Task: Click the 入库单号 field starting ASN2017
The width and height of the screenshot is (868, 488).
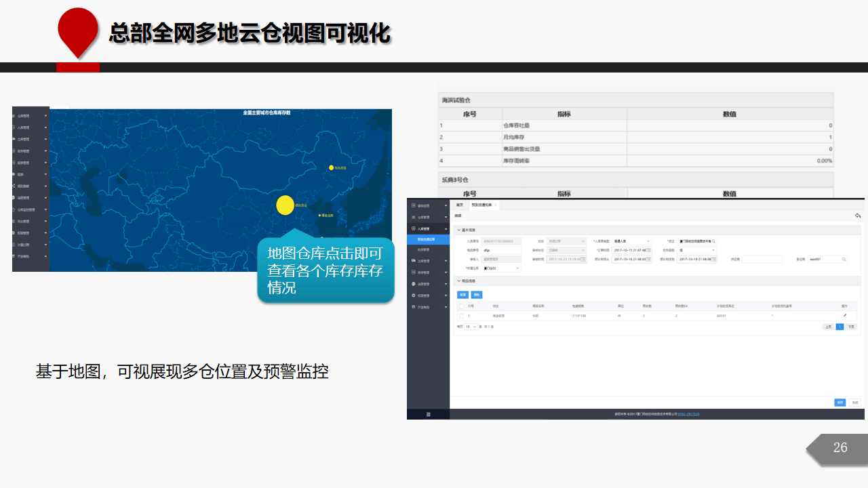Action: 501,241
